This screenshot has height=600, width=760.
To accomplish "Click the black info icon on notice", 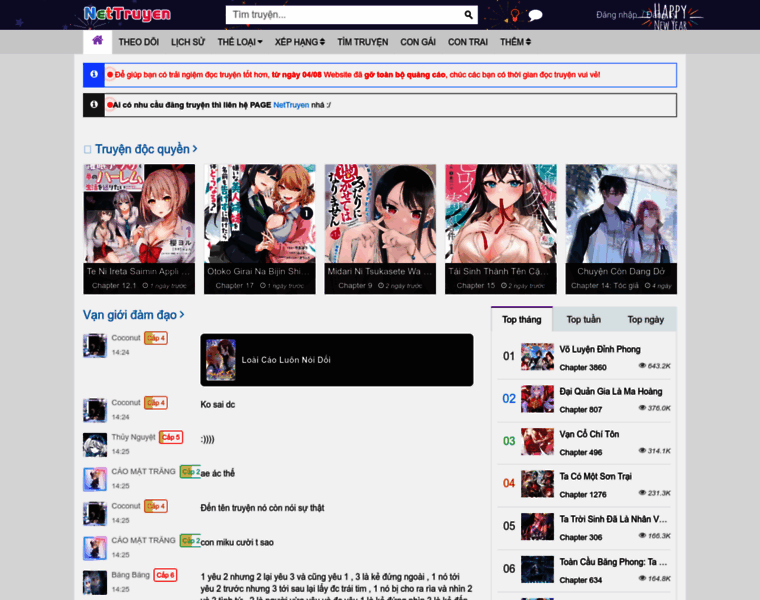I will pos(94,105).
